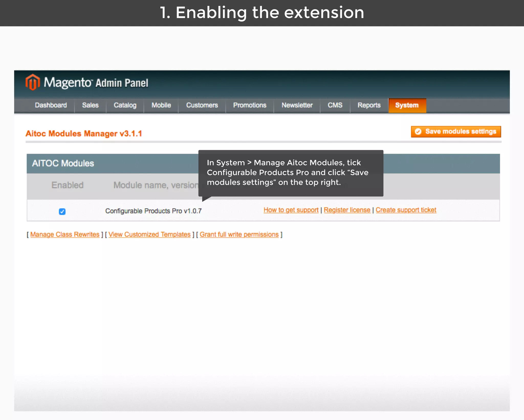Screen dimensions: 524x420
Task: Open the Promotions menu
Action: pos(250,105)
